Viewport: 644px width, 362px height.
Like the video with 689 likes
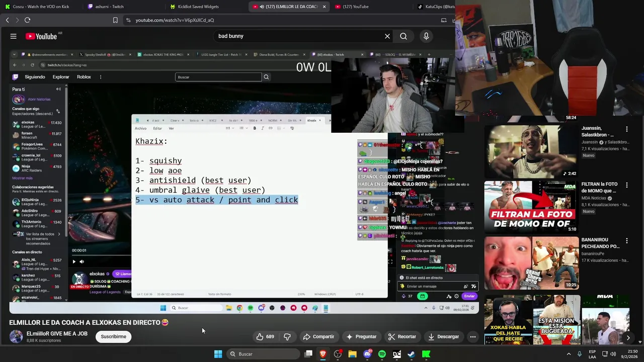[265, 337]
